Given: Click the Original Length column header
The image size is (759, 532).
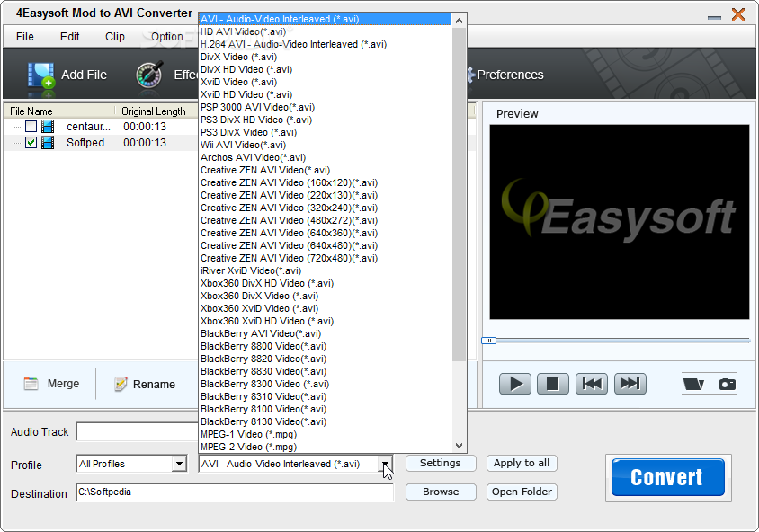Looking at the screenshot, I should (x=156, y=111).
